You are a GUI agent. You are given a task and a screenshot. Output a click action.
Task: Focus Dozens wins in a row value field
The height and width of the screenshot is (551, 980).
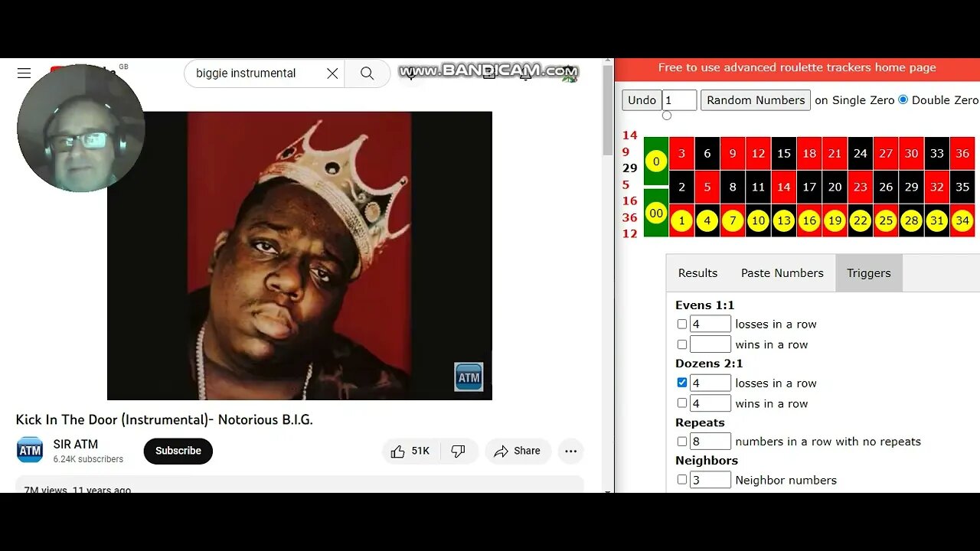pos(710,403)
